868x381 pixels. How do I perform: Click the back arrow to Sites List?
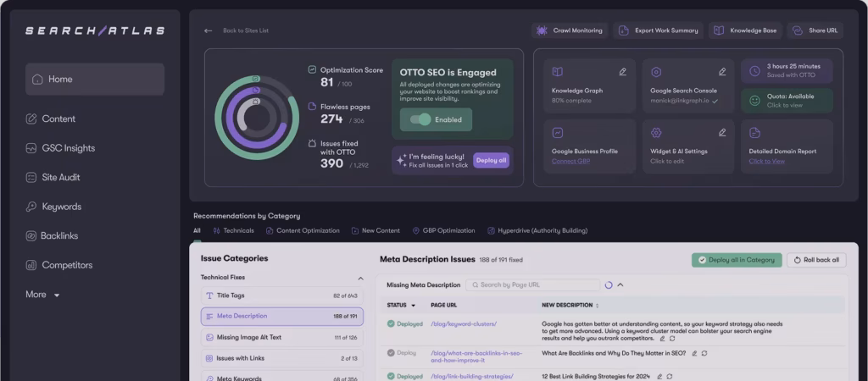[209, 30]
